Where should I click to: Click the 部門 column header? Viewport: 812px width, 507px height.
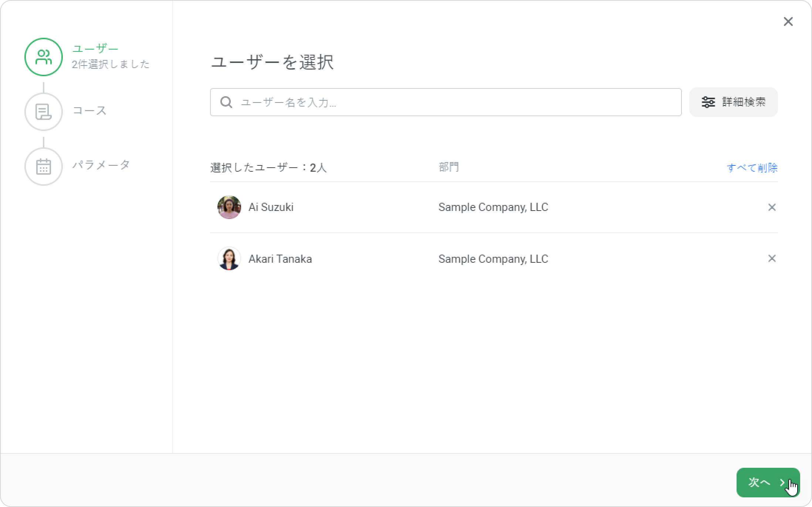[x=449, y=167]
